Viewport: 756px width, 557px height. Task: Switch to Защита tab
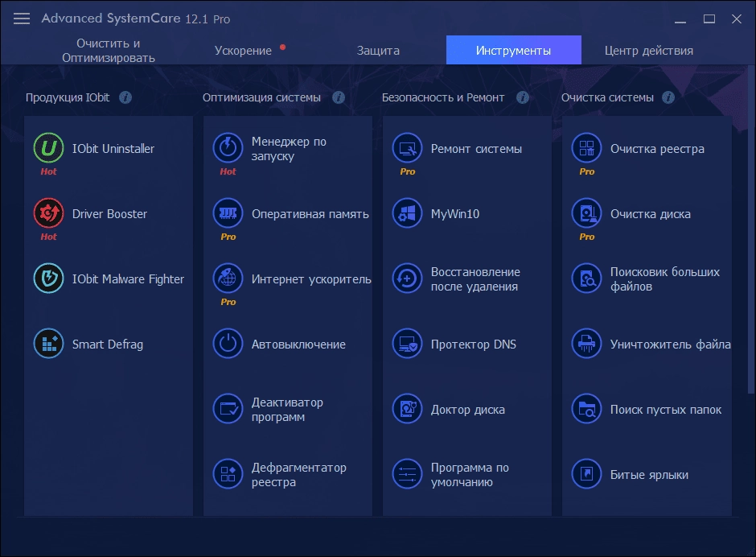[x=379, y=50]
